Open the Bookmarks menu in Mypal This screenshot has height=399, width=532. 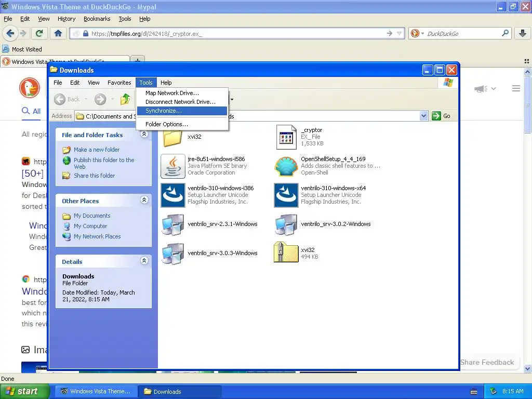(x=97, y=19)
